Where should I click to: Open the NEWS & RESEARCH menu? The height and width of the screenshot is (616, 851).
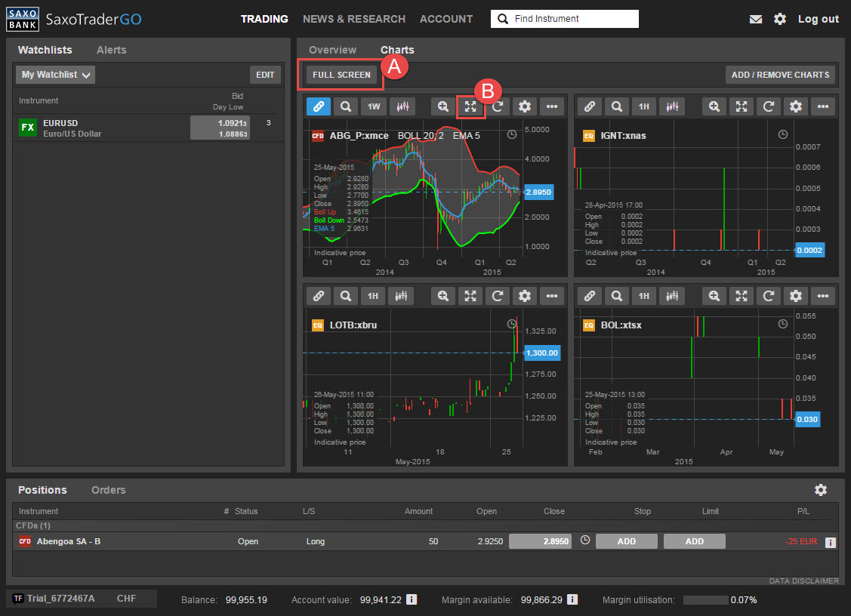pos(354,19)
